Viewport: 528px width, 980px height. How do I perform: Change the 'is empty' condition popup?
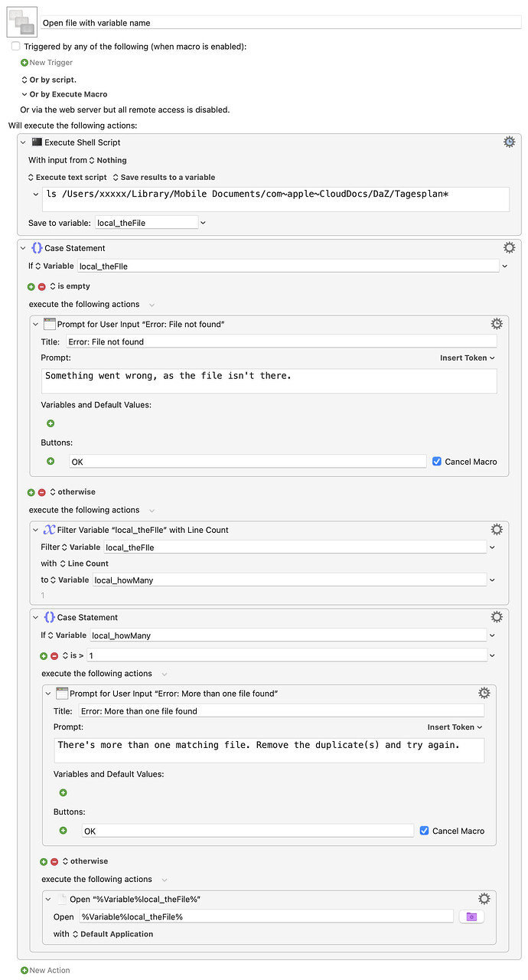tap(70, 286)
